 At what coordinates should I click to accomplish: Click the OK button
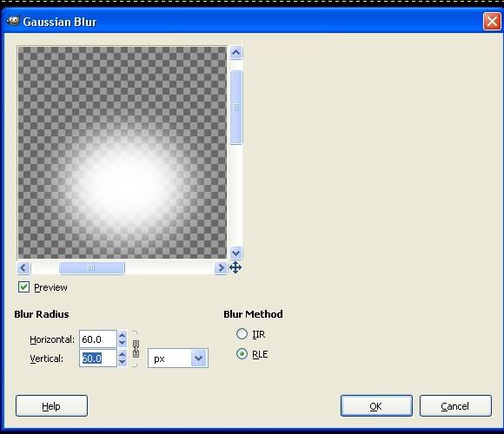click(376, 406)
